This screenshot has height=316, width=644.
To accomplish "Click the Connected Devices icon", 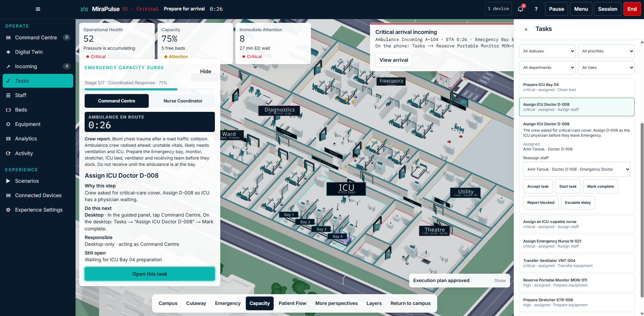I will tap(8, 195).
